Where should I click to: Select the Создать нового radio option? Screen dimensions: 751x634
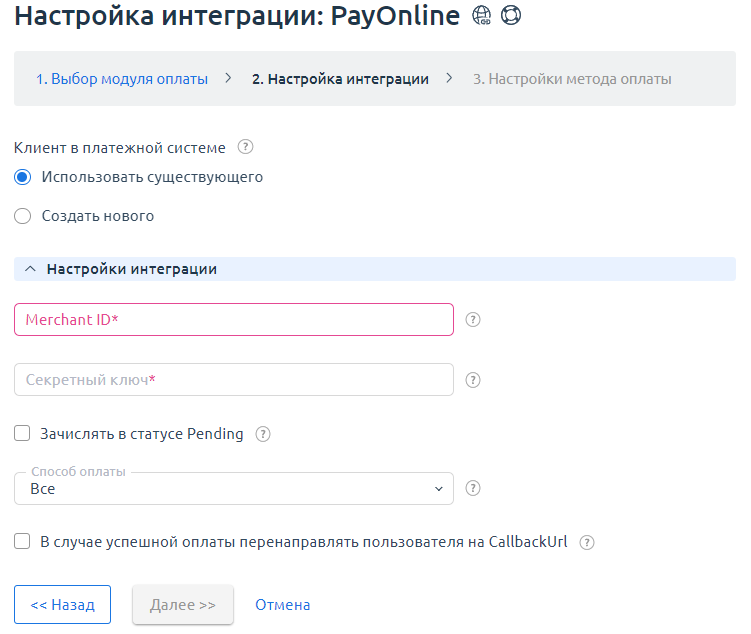coord(23,216)
